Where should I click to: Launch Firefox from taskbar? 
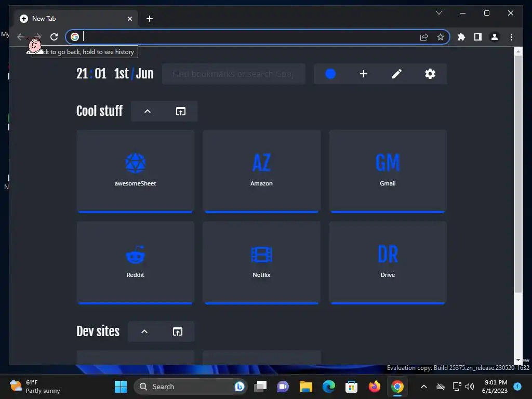[x=374, y=387]
